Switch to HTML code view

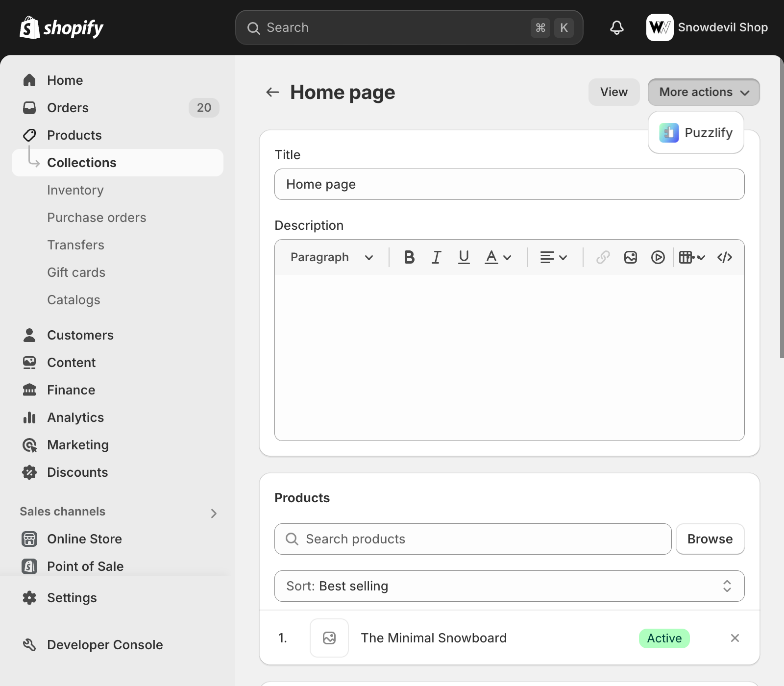[724, 257]
